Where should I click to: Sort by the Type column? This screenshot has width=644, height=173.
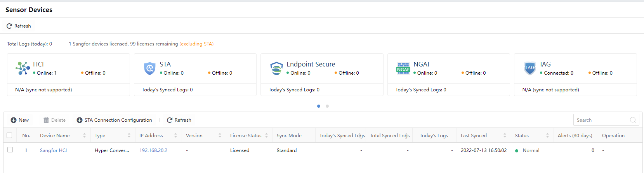129,136
